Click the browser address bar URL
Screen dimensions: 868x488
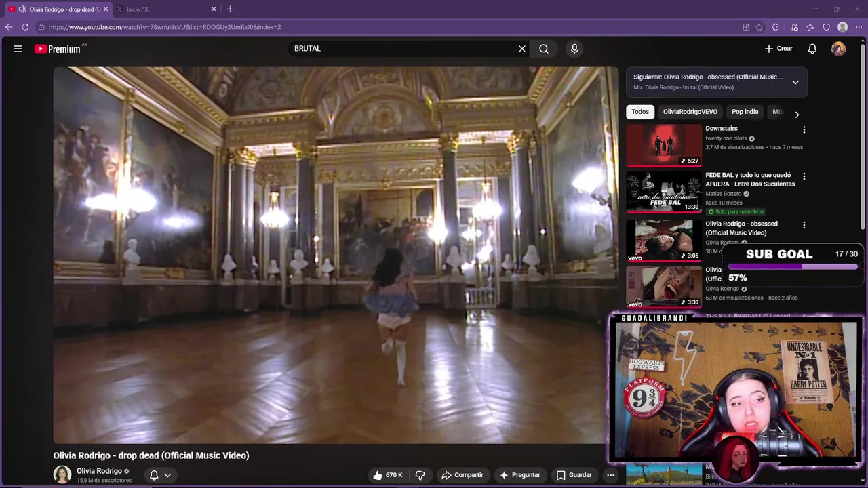165,27
